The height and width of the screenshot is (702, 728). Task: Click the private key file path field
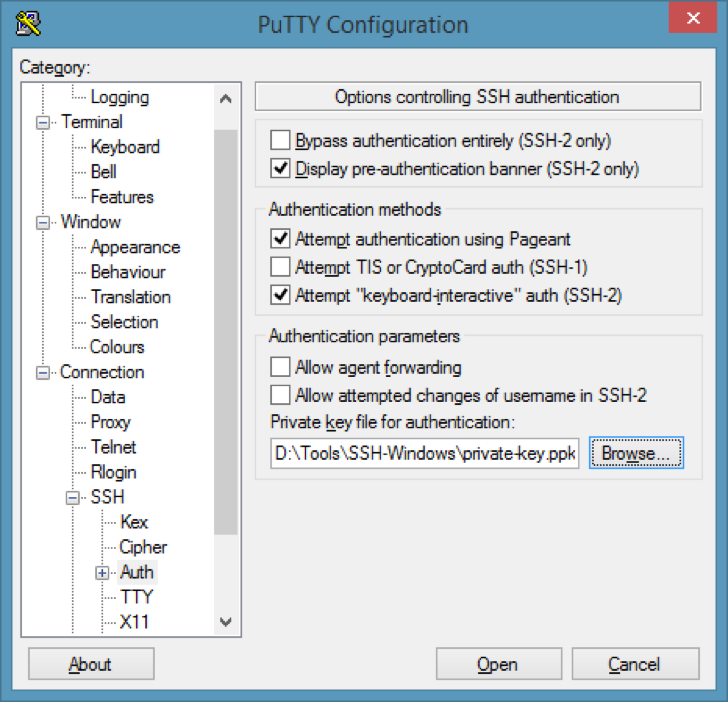424,453
